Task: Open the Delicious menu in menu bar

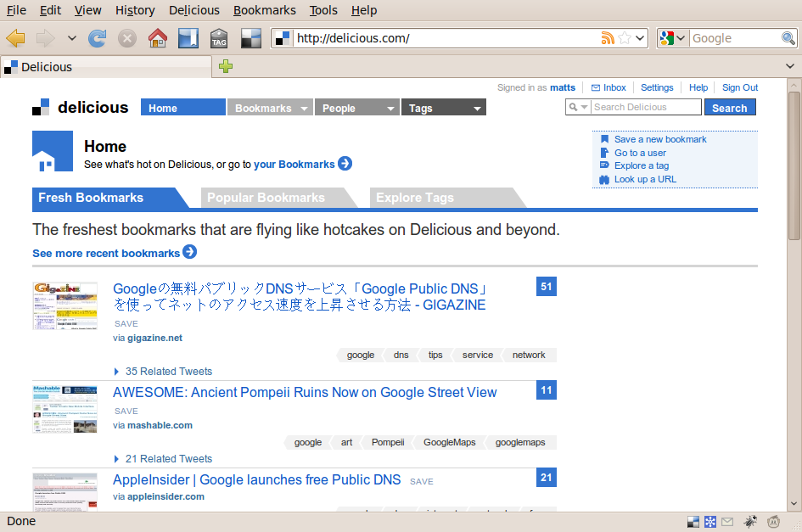Action: coord(194,10)
